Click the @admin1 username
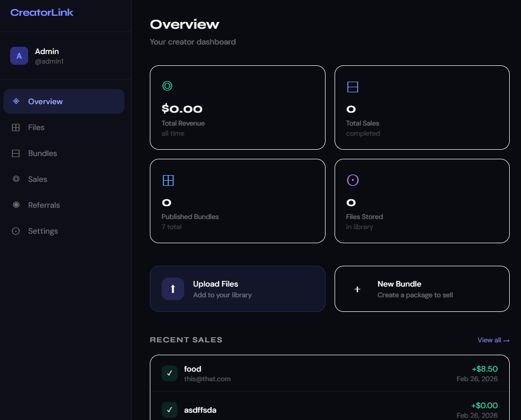Viewport: 521px width, 420px height. [x=49, y=61]
